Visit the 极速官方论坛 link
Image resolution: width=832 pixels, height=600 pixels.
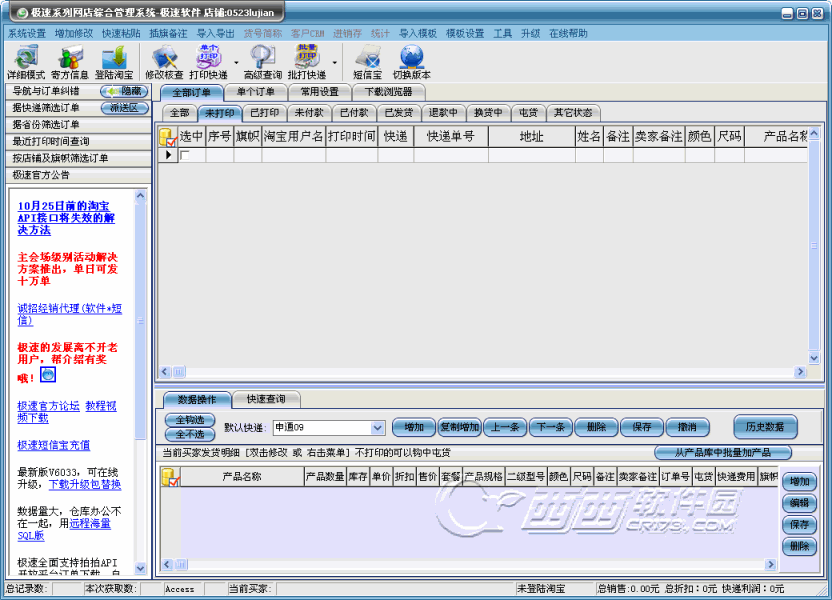point(48,406)
